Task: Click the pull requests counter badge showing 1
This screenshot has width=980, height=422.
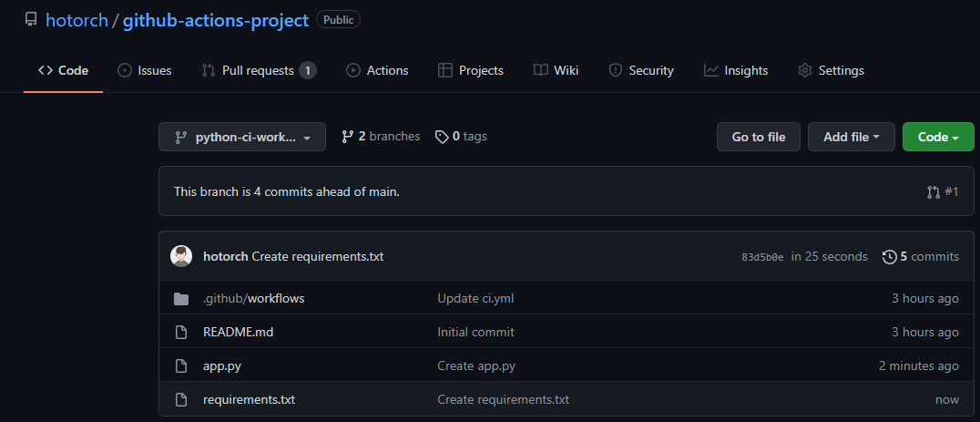Action: click(x=308, y=71)
